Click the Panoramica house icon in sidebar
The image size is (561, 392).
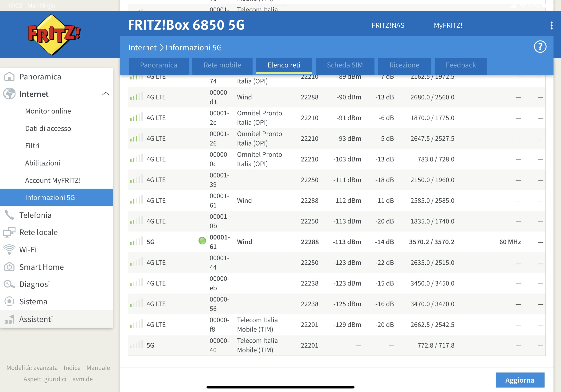(x=9, y=77)
